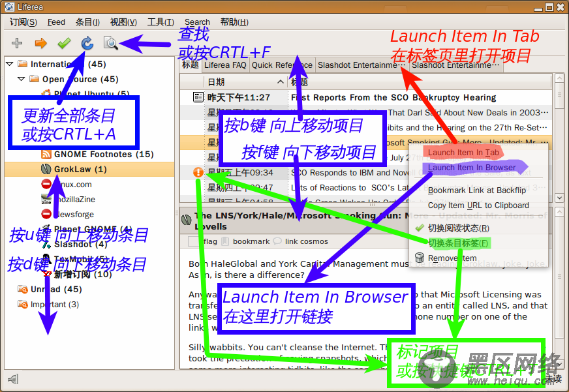Click the article pane vertical scrollbar

point(559,277)
